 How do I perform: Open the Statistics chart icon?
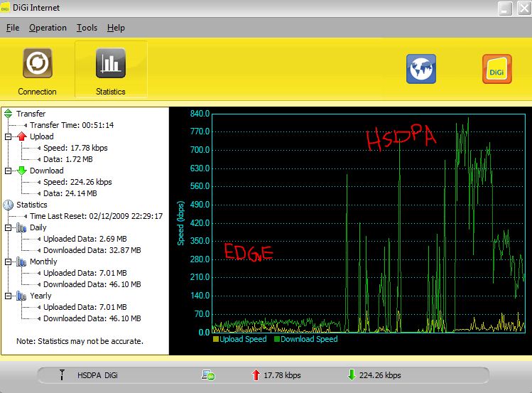pos(111,63)
